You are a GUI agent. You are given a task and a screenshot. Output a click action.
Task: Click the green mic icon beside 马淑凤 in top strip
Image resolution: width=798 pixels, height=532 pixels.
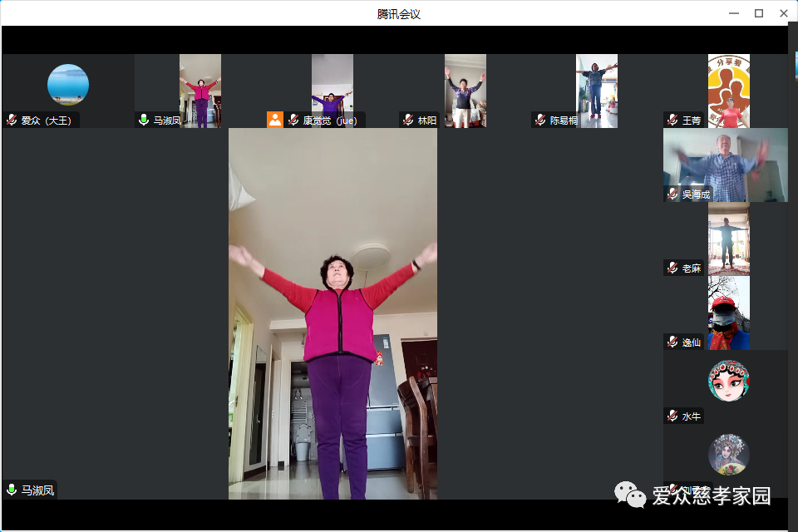[144, 121]
